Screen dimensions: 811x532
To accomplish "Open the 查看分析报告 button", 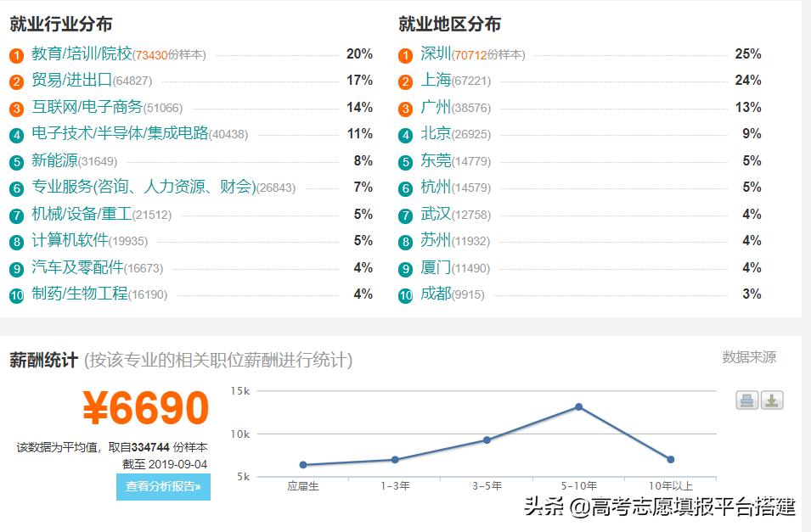I will 163,486.
